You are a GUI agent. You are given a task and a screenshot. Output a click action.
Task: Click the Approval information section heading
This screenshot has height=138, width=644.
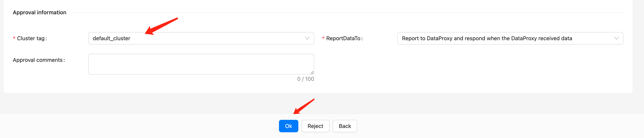click(40, 12)
